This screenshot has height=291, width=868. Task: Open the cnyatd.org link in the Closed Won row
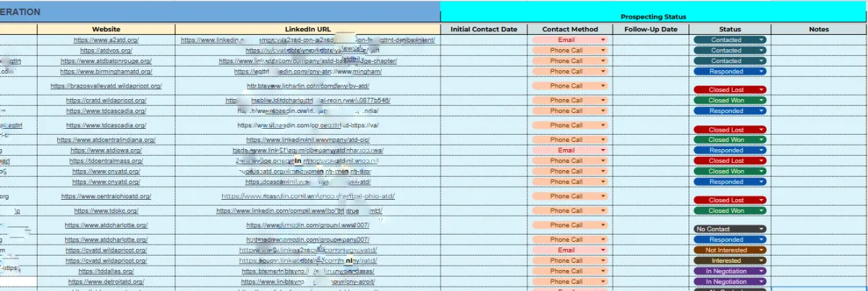pyautogui.click(x=106, y=172)
